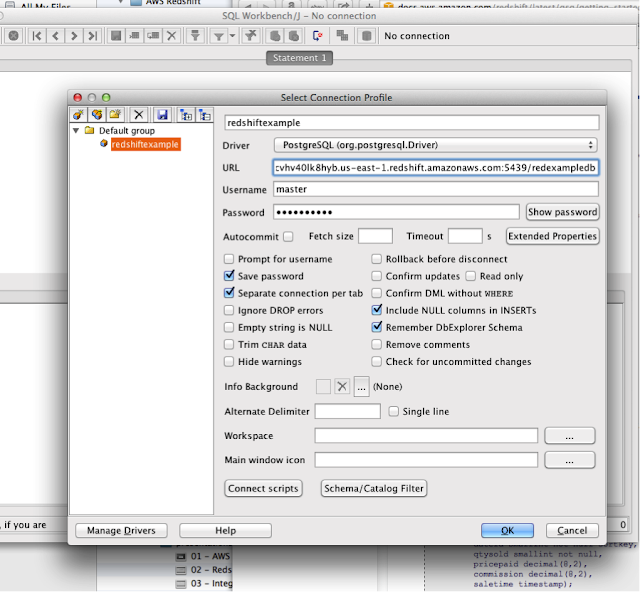Click the Help button

[x=225, y=530]
